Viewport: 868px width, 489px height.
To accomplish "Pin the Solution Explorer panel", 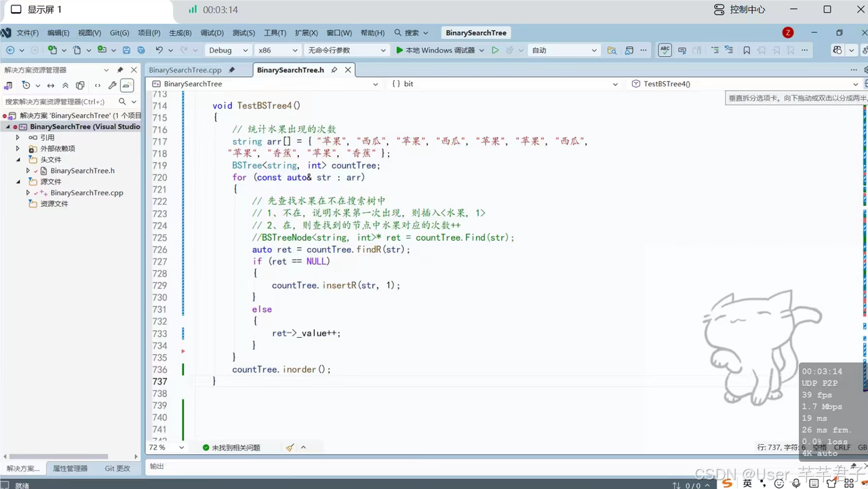I will click(x=120, y=70).
